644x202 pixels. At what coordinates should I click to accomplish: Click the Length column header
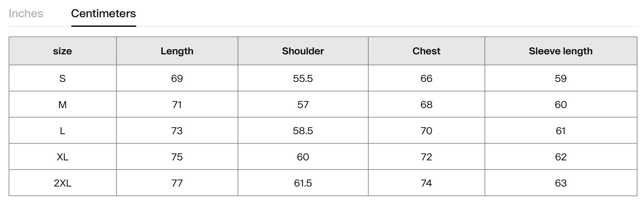[x=177, y=51]
